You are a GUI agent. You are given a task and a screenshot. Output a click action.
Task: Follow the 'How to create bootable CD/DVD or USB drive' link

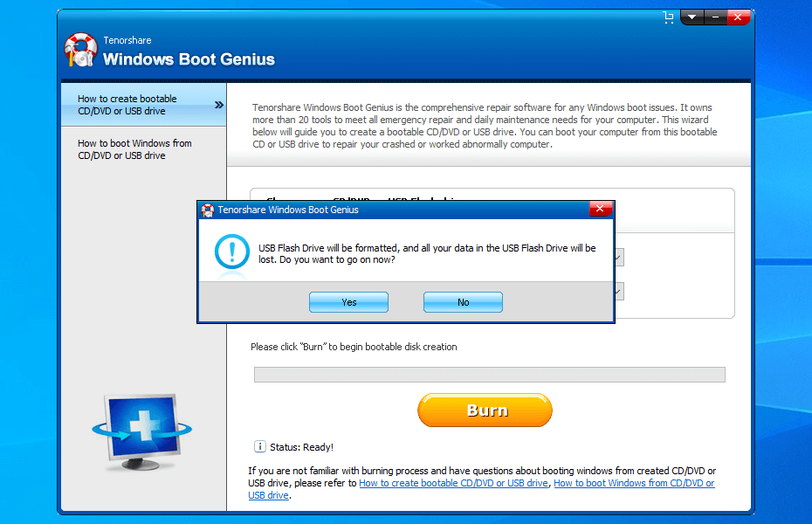(453, 483)
